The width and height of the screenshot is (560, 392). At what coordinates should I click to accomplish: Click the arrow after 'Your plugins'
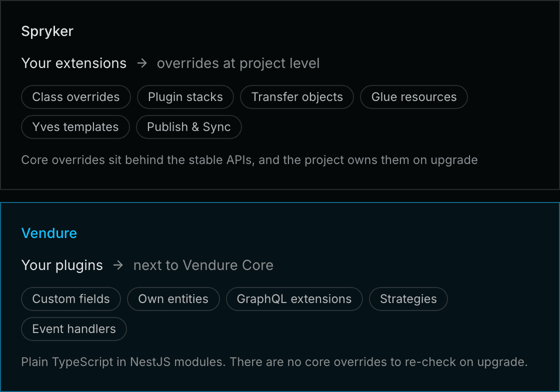point(118,265)
